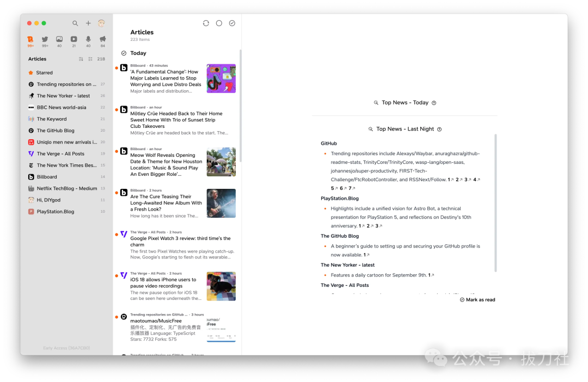Open The New Yorker - latest feed
588x382 pixels.
point(67,96)
